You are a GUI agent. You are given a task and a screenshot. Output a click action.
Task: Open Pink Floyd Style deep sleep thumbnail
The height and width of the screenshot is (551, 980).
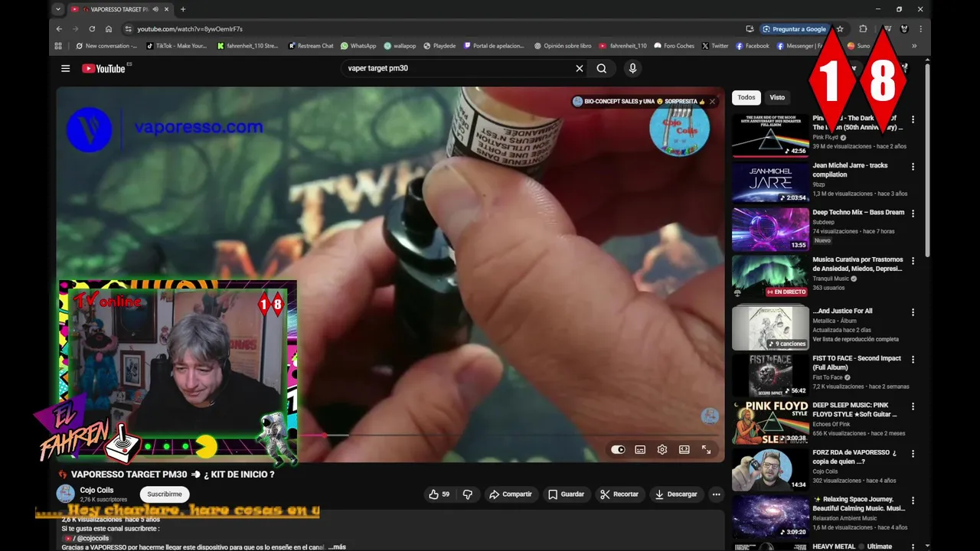pyautogui.click(x=770, y=422)
